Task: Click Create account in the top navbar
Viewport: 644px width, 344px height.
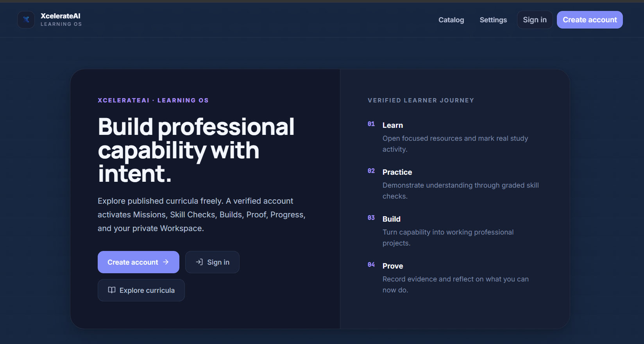Action: tap(590, 20)
